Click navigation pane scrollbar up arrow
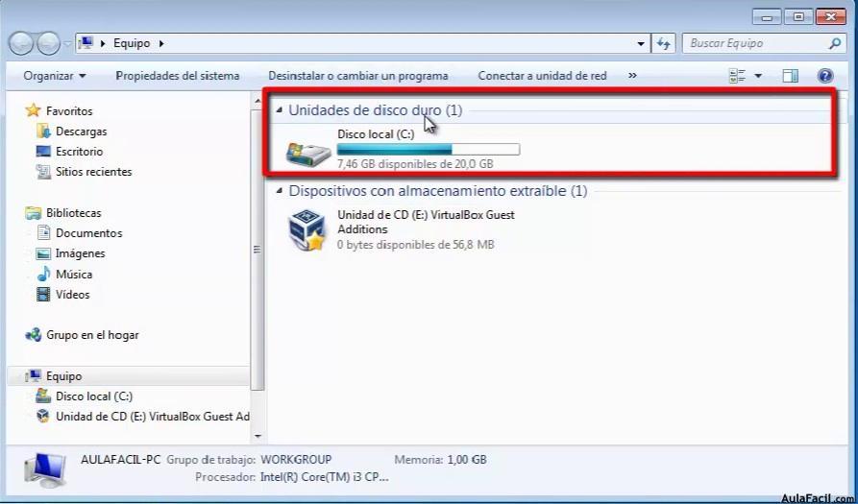Image resolution: width=858 pixels, height=504 pixels. 257,101
